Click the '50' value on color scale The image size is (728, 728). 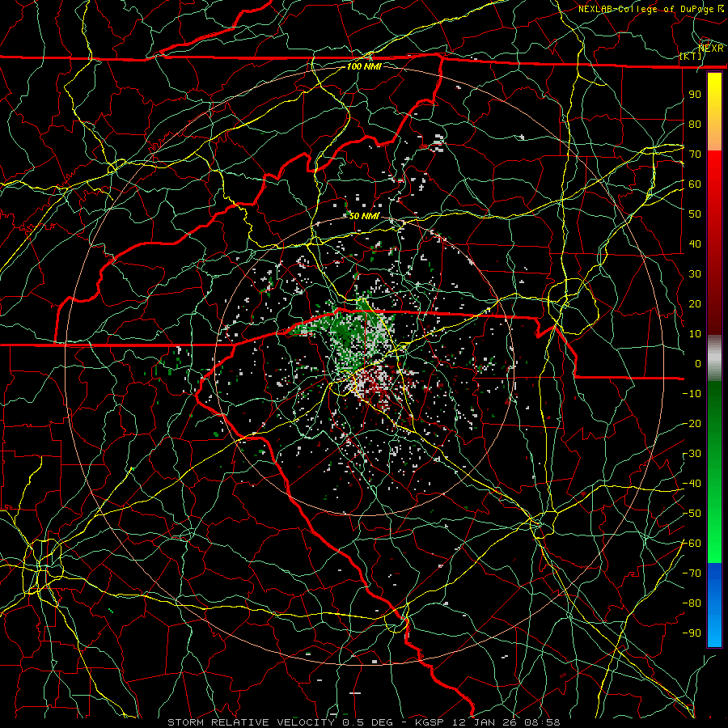coord(695,214)
